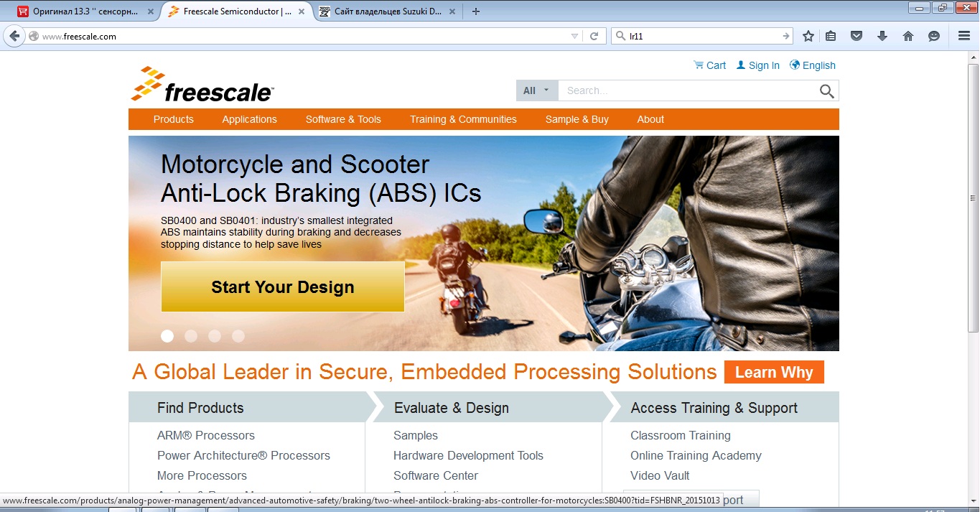Click the site Search input field
The image size is (980, 512).
688,90
